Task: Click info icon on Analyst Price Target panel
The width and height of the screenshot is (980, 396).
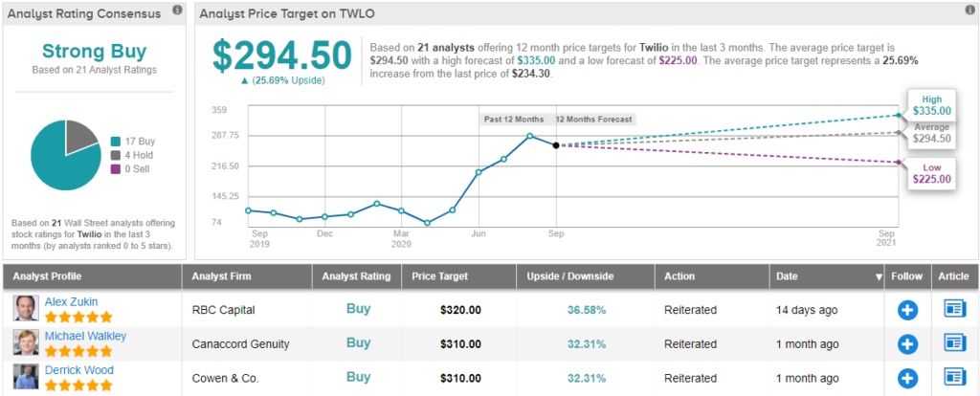Action: (965, 11)
